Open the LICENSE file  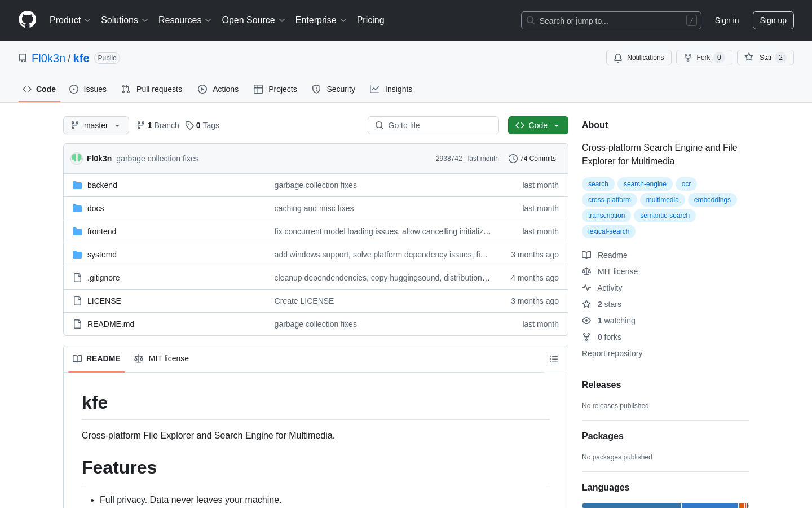104,301
